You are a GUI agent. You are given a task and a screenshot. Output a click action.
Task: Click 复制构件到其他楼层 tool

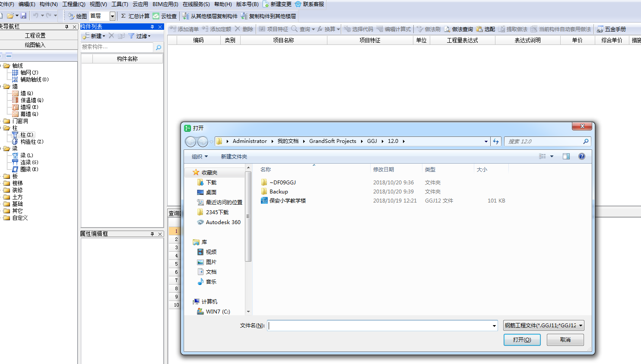pos(268,16)
